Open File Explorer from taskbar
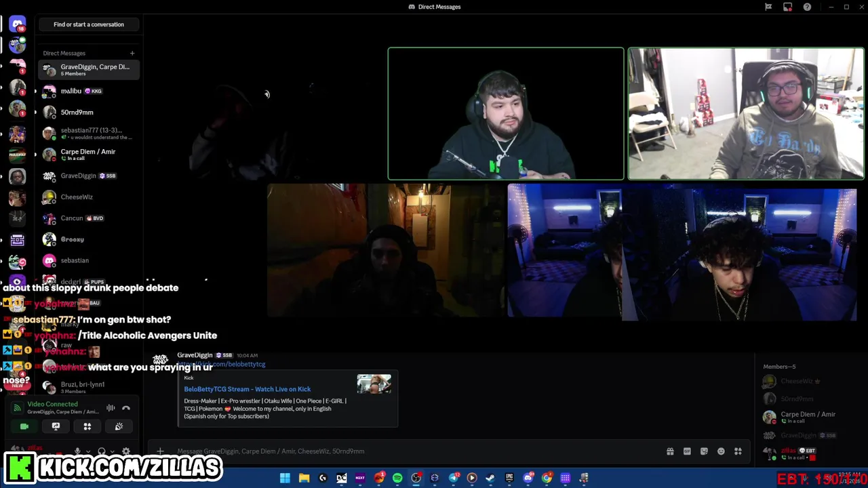The height and width of the screenshot is (488, 868). pyautogui.click(x=304, y=478)
